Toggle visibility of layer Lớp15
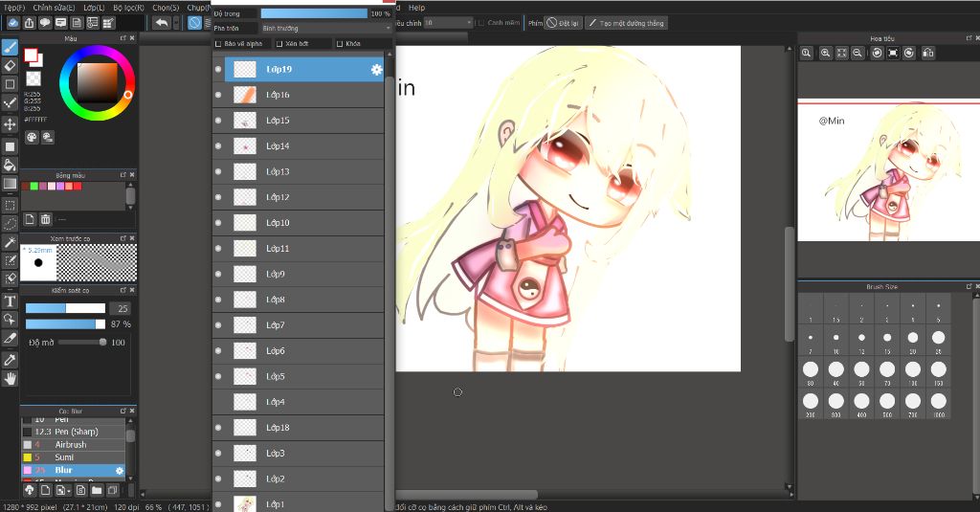The image size is (980, 512). click(x=218, y=121)
